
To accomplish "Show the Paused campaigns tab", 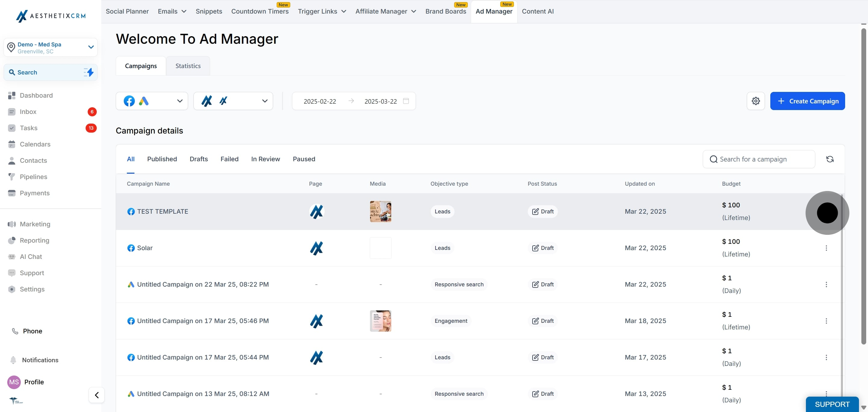I will (x=304, y=159).
